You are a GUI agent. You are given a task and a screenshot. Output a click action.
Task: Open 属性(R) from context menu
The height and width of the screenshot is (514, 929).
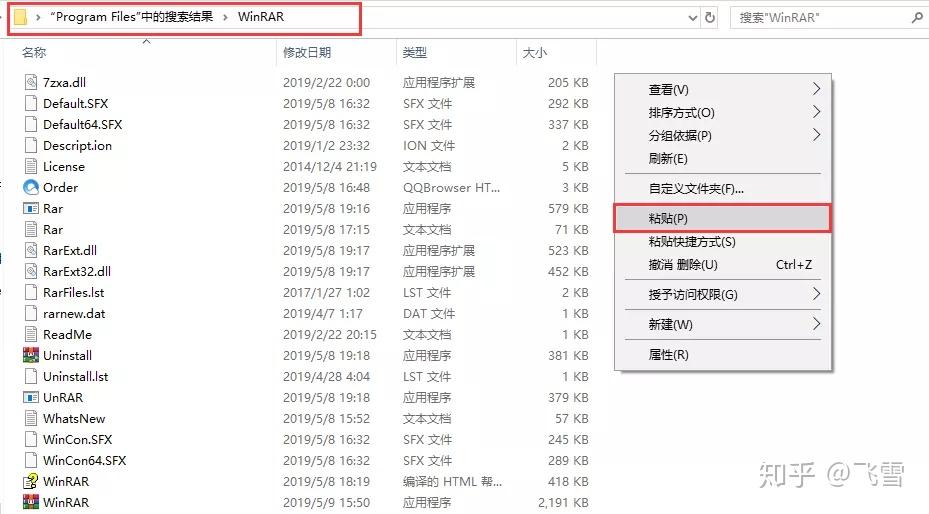click(x=723, y=355)
